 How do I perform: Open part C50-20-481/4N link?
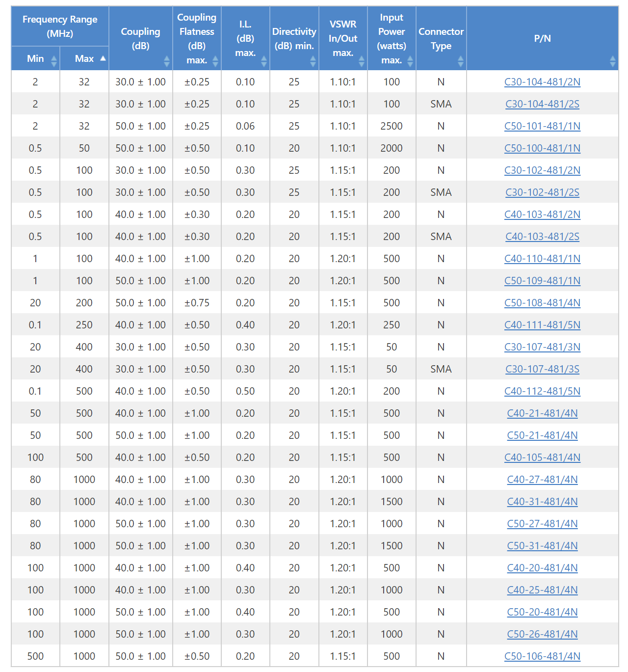tap(542, 612)
